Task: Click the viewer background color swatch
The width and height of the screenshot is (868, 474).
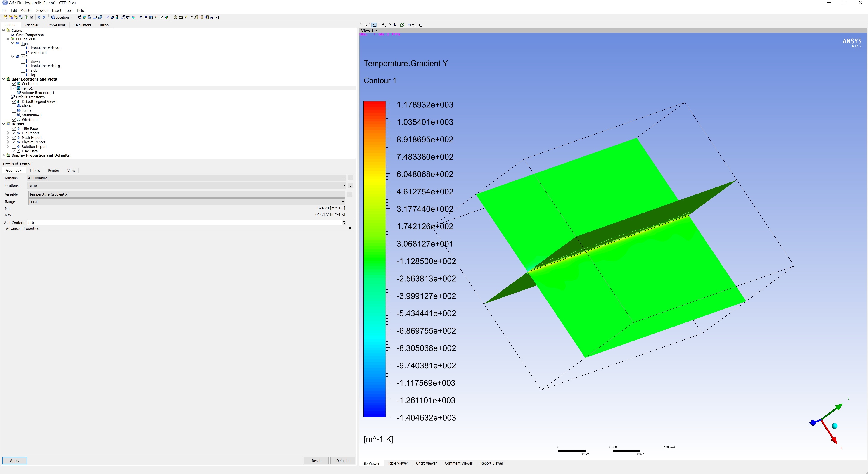Action: click(409, 25)
